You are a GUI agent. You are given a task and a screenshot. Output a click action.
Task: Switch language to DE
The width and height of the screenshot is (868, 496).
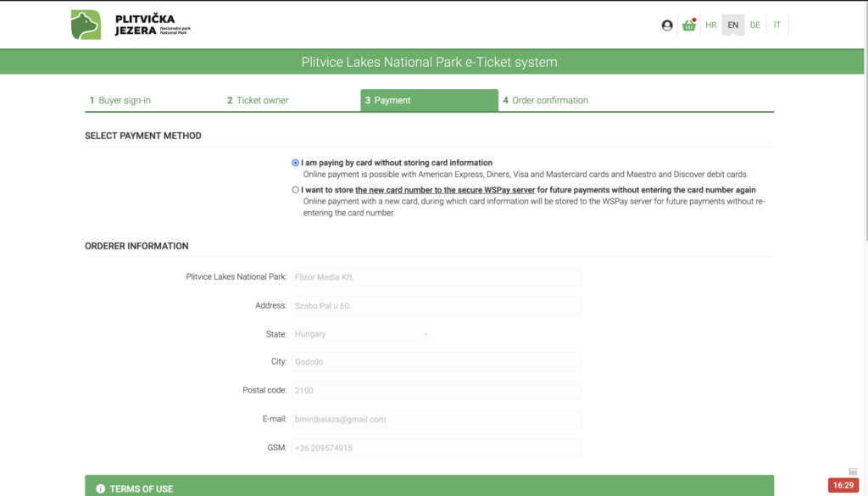point(754,25)
